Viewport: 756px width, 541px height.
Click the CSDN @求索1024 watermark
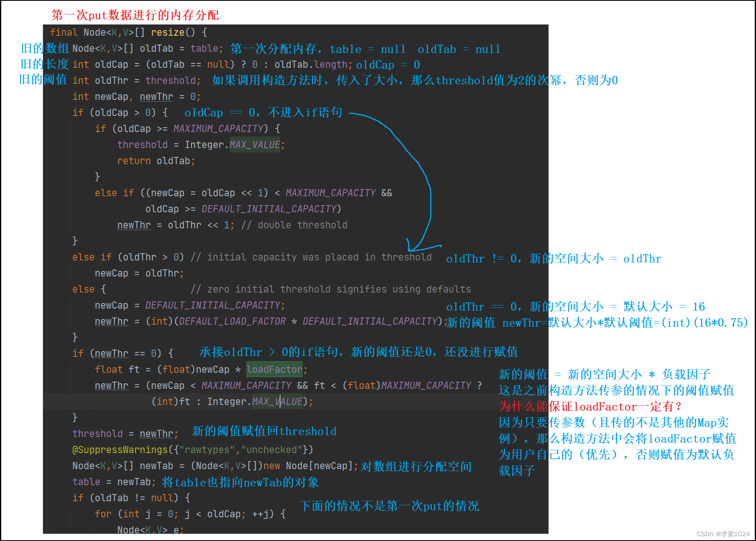pyautogui.click(x=723, y=534)
